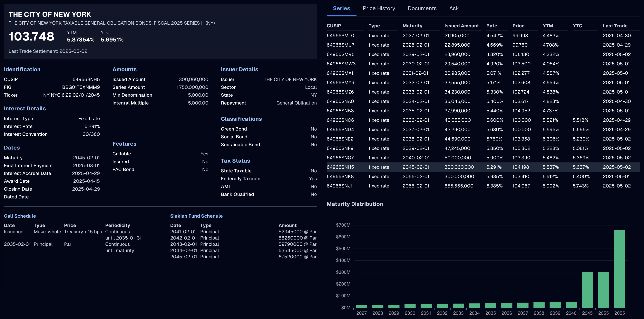Screen dimensions: 644x319
Task: Click Interest Convention value 30/360
Action: pyautogui.click(x=91, y=134)
